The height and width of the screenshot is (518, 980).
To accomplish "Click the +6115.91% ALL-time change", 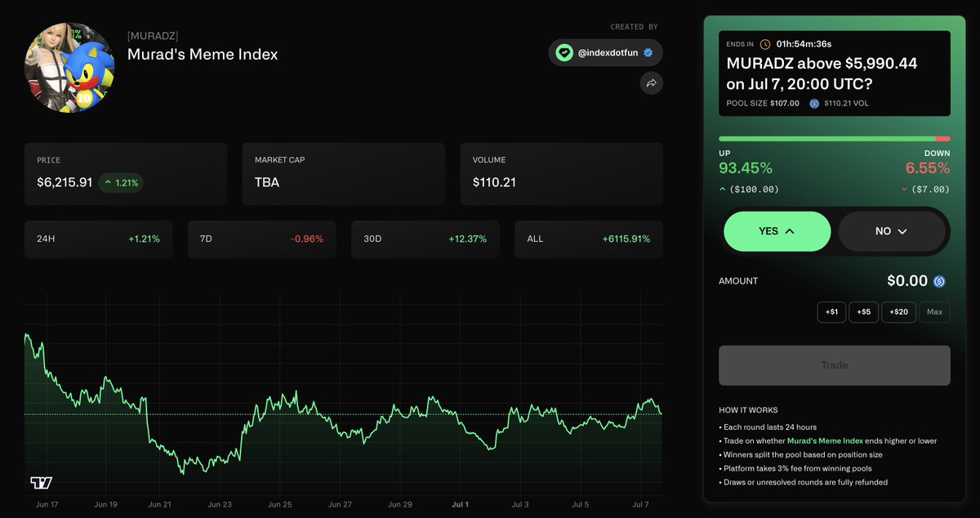I will [x=626, y=239].
